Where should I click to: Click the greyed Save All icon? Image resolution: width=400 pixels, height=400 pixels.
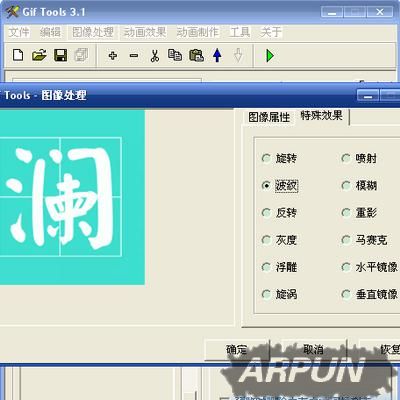click(81, 55)
